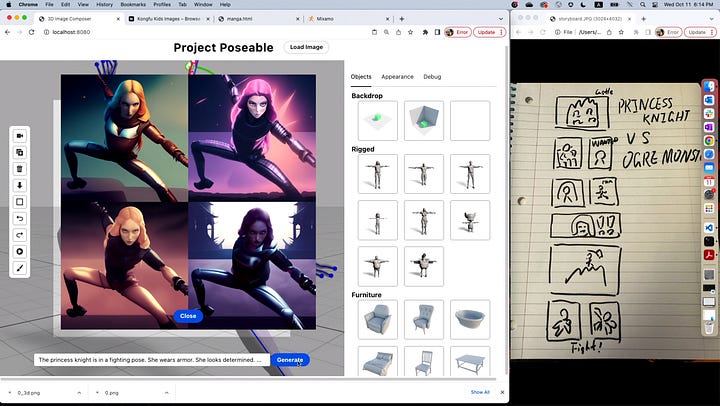Reload the localhost:8080 page
This screenshot has height=406, width=720.
click(x=31, y=32)
